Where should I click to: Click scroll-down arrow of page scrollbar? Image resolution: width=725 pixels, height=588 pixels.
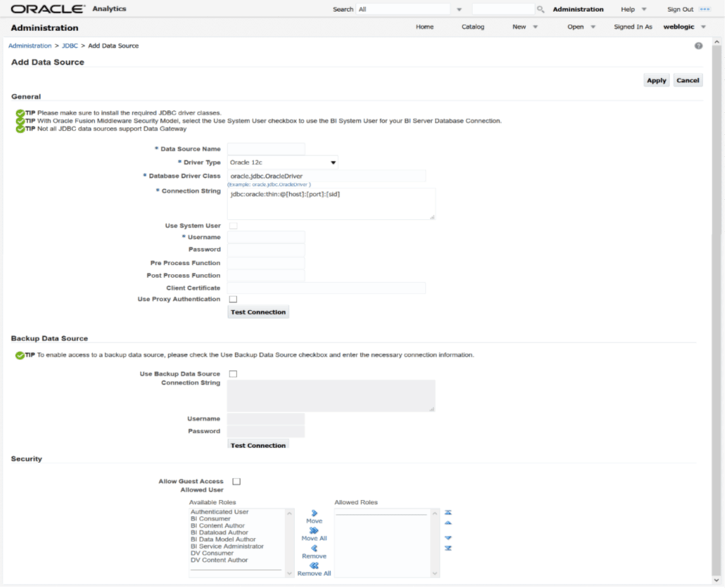[717, 580]
